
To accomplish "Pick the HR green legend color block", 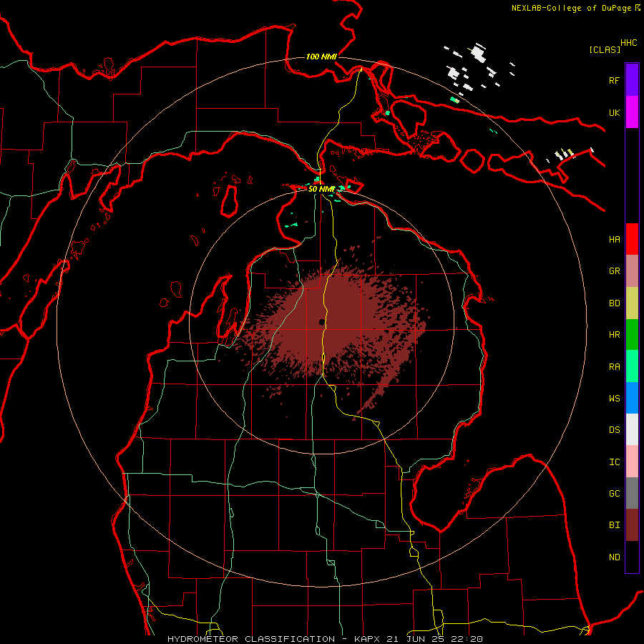I will [632, 335].
